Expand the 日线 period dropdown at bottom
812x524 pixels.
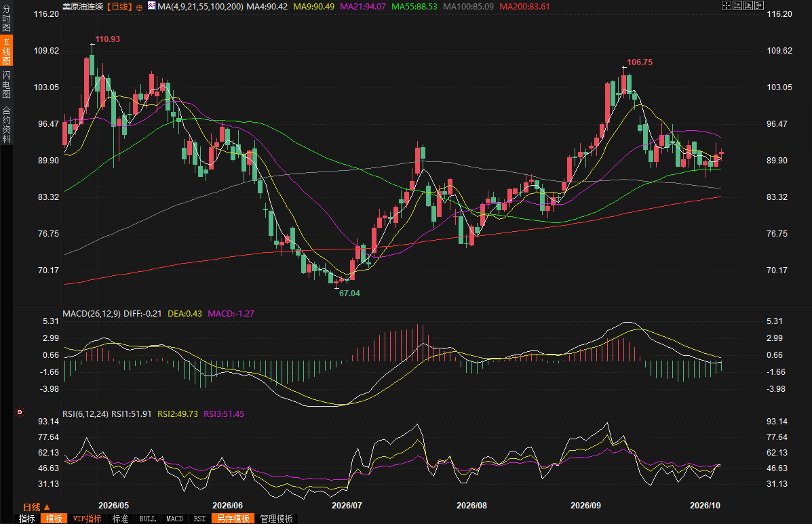tap(37, 507)
